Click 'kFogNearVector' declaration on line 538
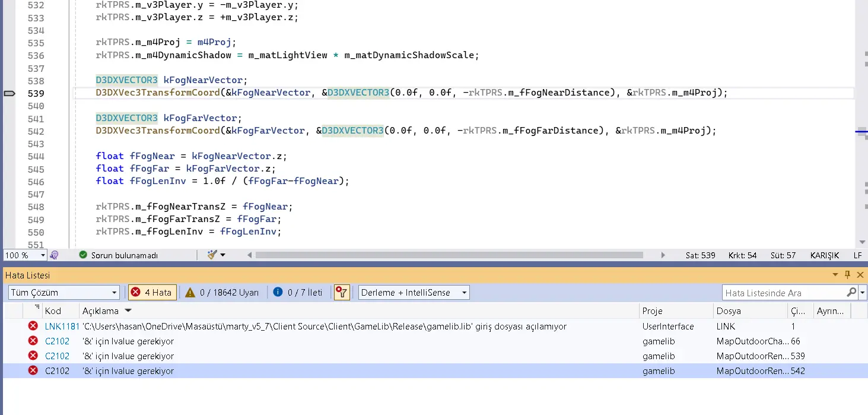This screenshot has width=868, height=415. [203, 80]
